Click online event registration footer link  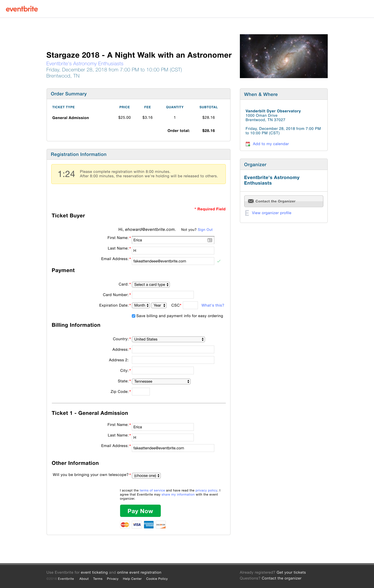tap(139, 572)
